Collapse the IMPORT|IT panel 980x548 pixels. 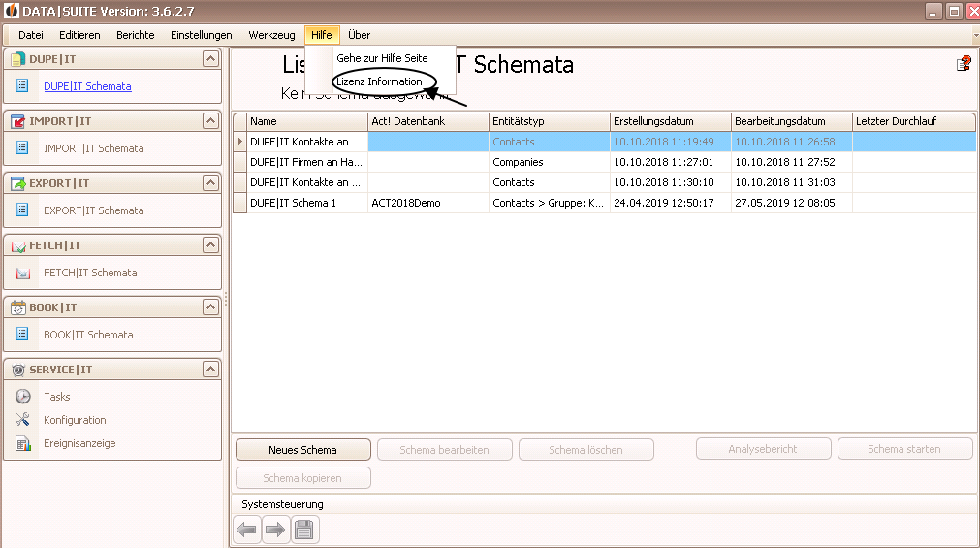click(x=210, y=120)
